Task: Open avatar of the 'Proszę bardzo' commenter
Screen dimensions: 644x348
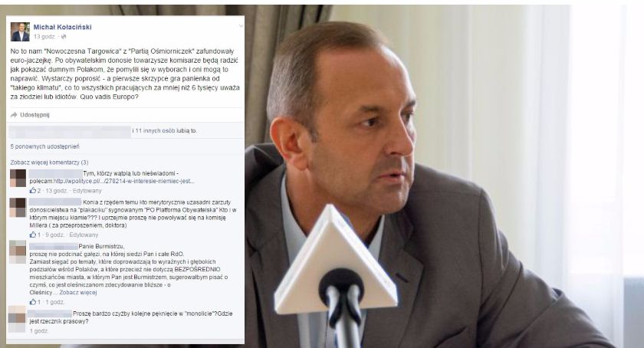Action: [x=17, y=319]
